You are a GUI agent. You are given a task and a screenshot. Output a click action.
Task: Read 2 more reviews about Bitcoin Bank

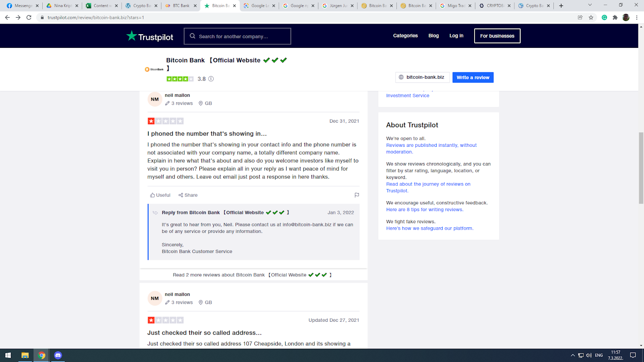click(x=252, y=275)
